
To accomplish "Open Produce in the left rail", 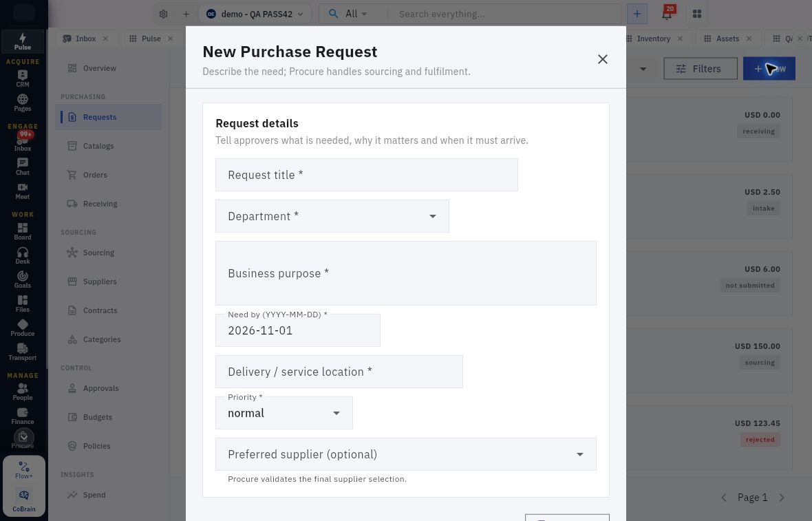I will click(x=22, y=328).
